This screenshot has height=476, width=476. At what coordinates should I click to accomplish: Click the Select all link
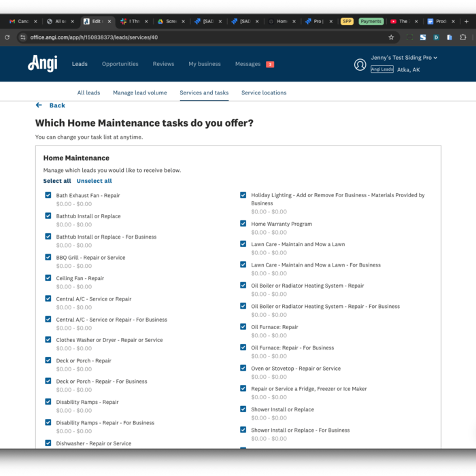pos(57,181)
